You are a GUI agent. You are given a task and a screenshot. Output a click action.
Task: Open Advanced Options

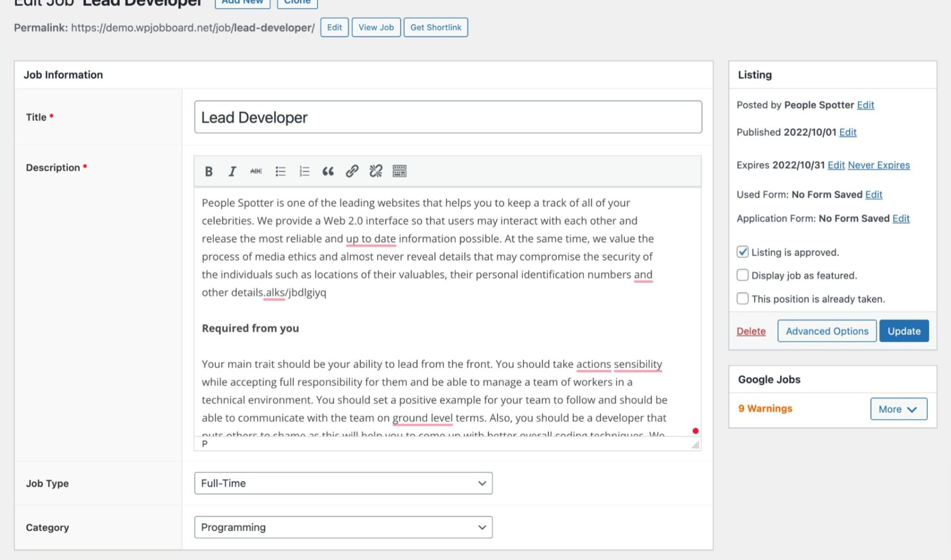click(x=826, y=331)
